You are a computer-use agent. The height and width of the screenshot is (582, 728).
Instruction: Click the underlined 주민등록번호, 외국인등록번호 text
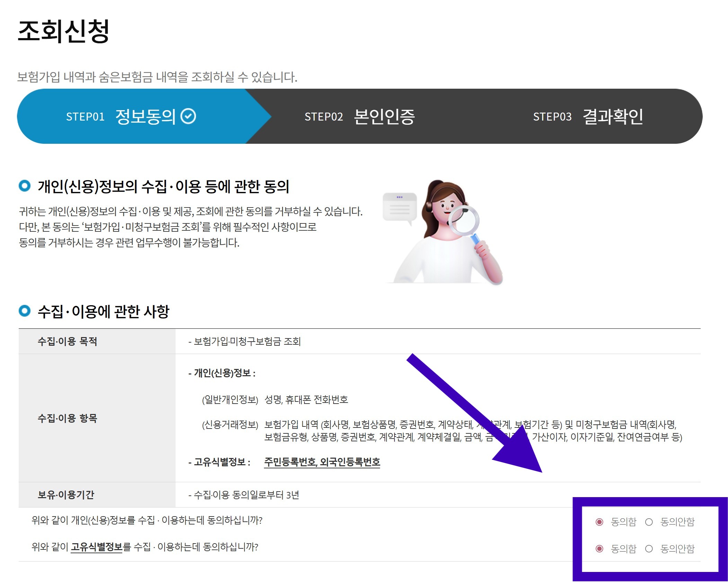[x=322, y=462]
